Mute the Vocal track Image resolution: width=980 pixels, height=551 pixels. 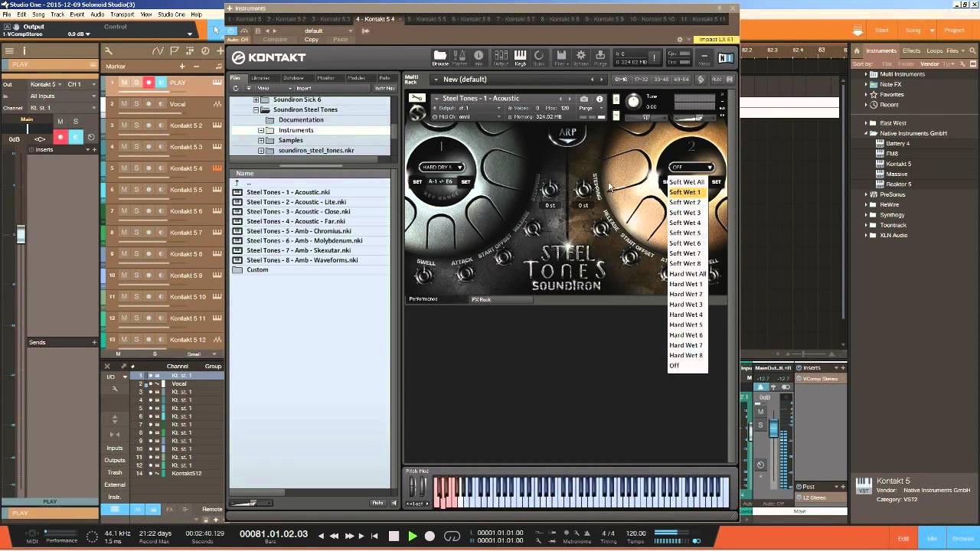124,104
